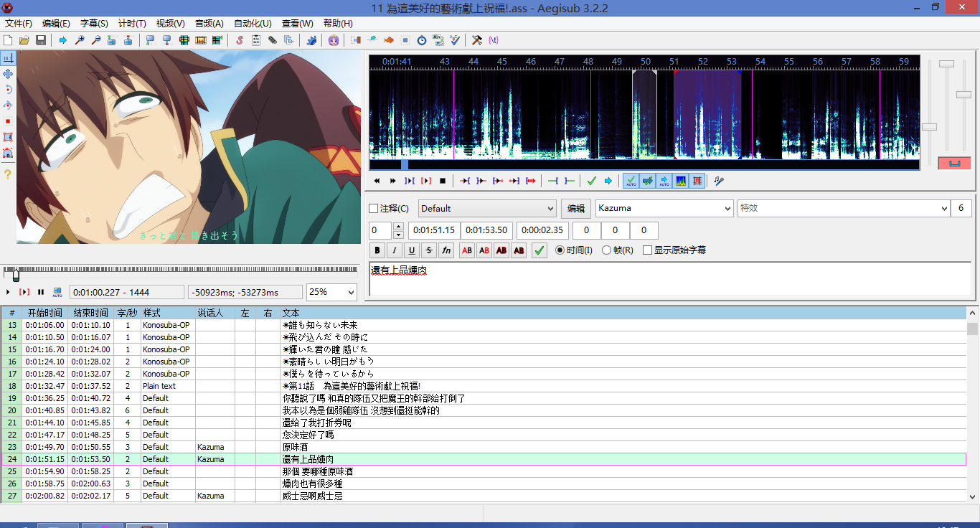Toggle spectrum analyzer mode
Viewport: 980px width, 528px height.
pyautogui.click(x=681, y=181)
